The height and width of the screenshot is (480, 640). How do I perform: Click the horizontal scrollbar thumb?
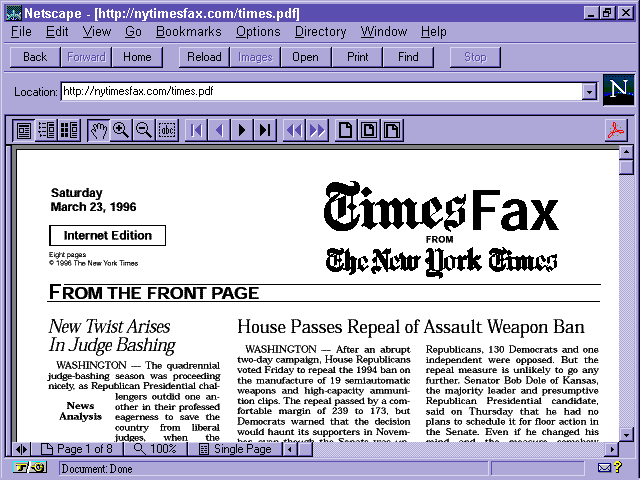point(305,450)
